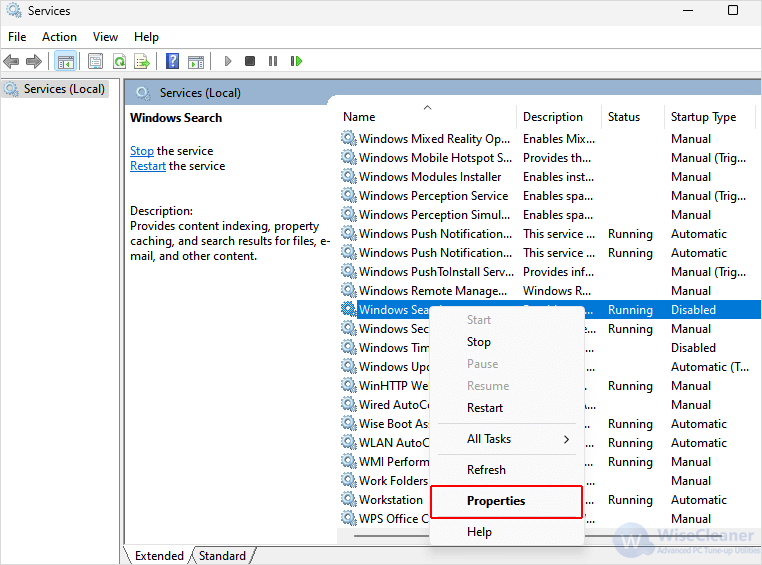Click the Restart the service link
Image resolution: width=762 pixels, height=565 pixels.
148,166
